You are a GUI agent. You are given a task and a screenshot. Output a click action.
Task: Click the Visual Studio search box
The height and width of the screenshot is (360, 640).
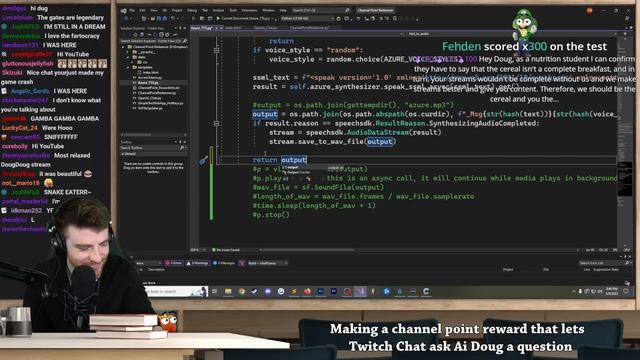[321, 10]
